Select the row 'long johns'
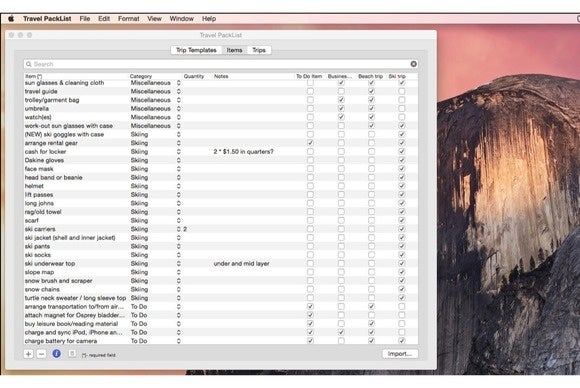The image size is (580, 388). pos(221,203)
